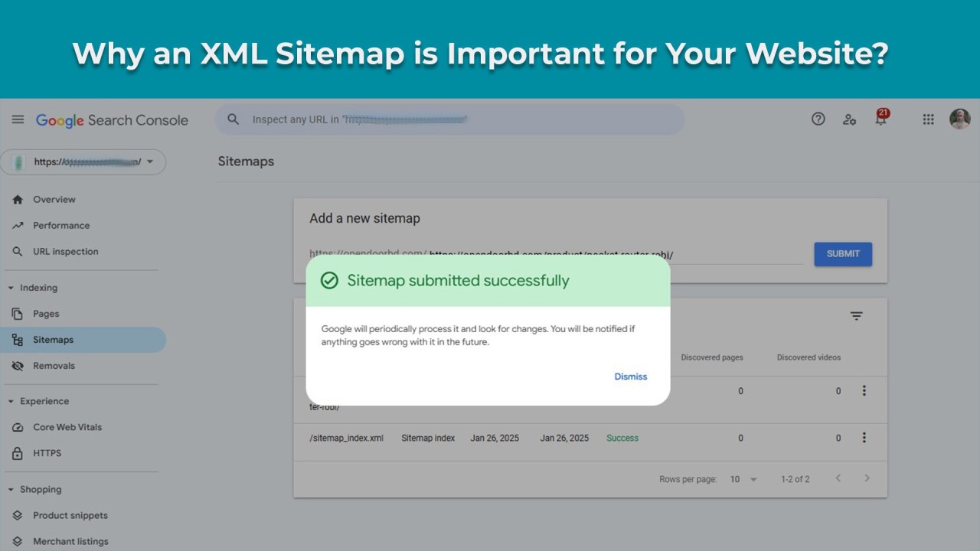980x551 pixels.
Task: Click the green success checkmark icon
Action: pyautogui.click(x=329, y=281)
